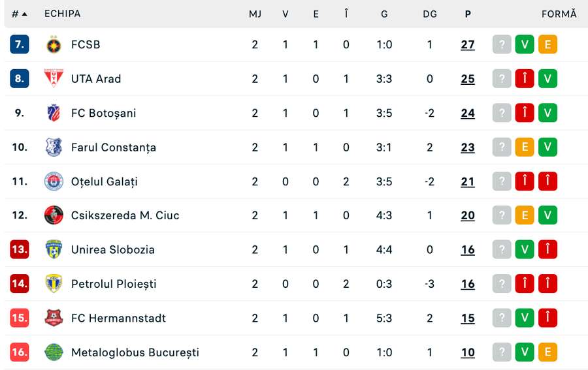Click UTA Arad's red Î form badge
This screenshot has height=370, width=588.
point(525,79)
